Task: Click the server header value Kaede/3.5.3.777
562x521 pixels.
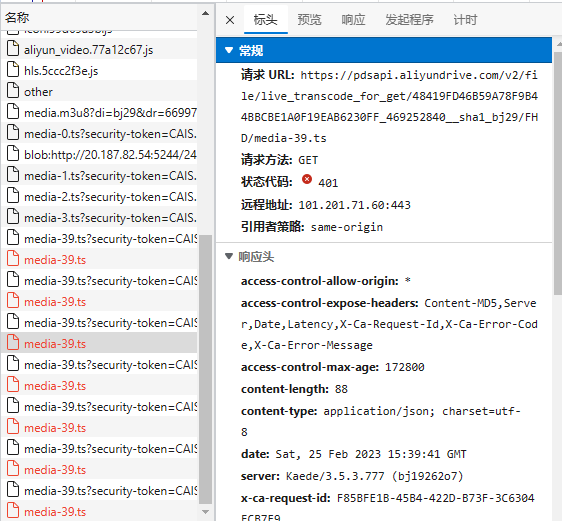Action: [375, 476]
